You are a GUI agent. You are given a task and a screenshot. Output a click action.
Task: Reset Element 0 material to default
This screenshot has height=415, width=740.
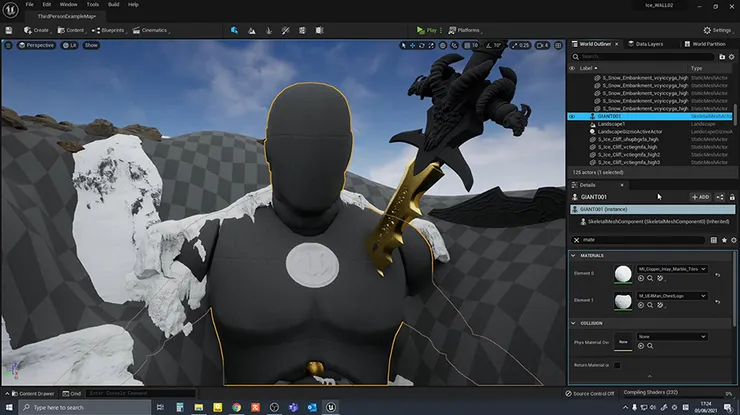point(718,275)
